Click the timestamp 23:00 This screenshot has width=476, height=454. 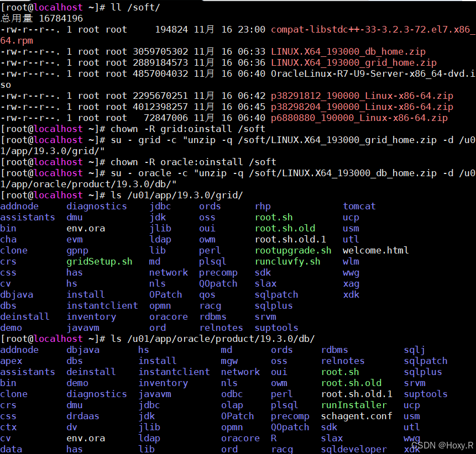tap(252, 29)
